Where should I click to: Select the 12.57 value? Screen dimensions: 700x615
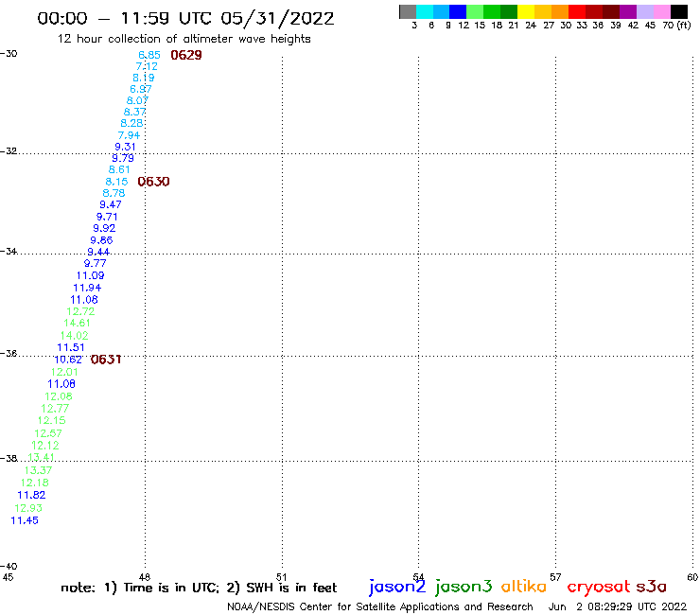pos(48,432)
